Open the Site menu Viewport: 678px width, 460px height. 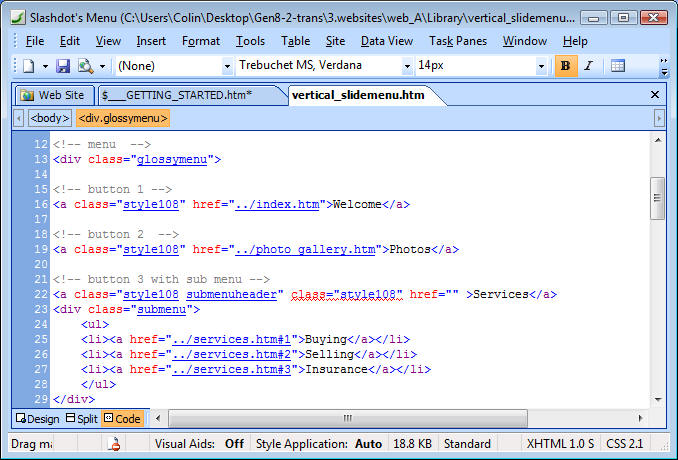[x=335, y=41]
